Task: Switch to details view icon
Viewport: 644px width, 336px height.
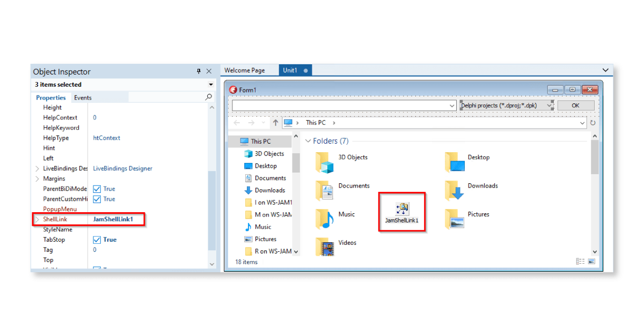Action: coord(580,262)
